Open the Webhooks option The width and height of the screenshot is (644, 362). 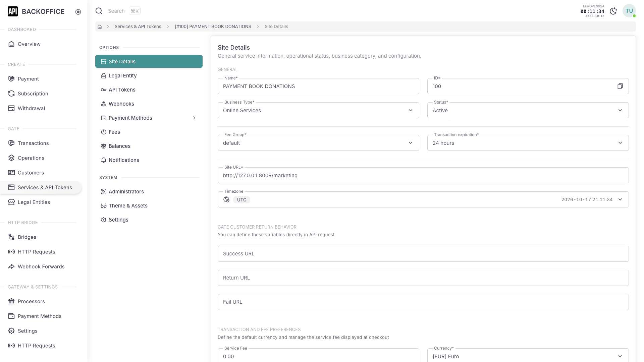pyautogui.click(x=149, y=104)
